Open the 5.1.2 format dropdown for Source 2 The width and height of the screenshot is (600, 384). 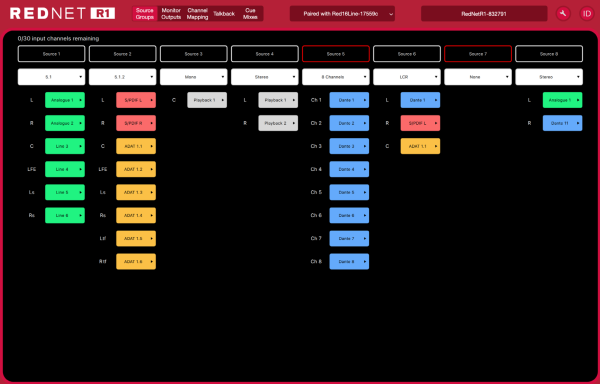click(x=122, y=77)
